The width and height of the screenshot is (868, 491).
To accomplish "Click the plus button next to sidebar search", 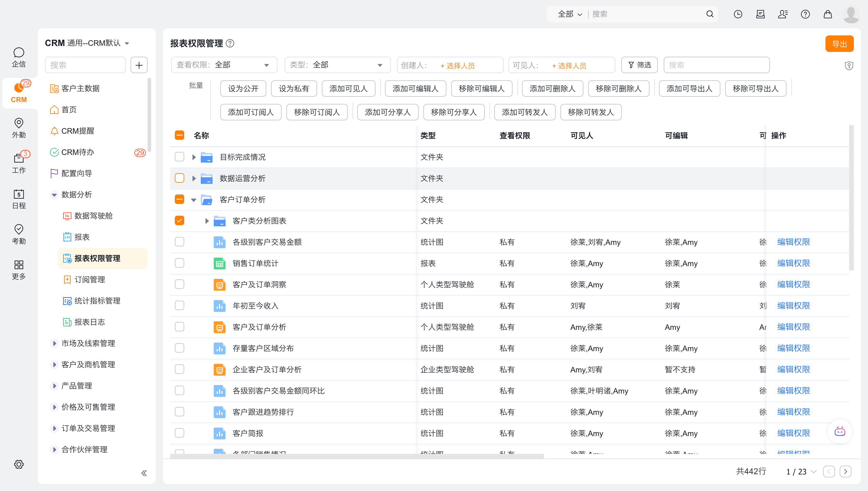I will coord(139,65).
